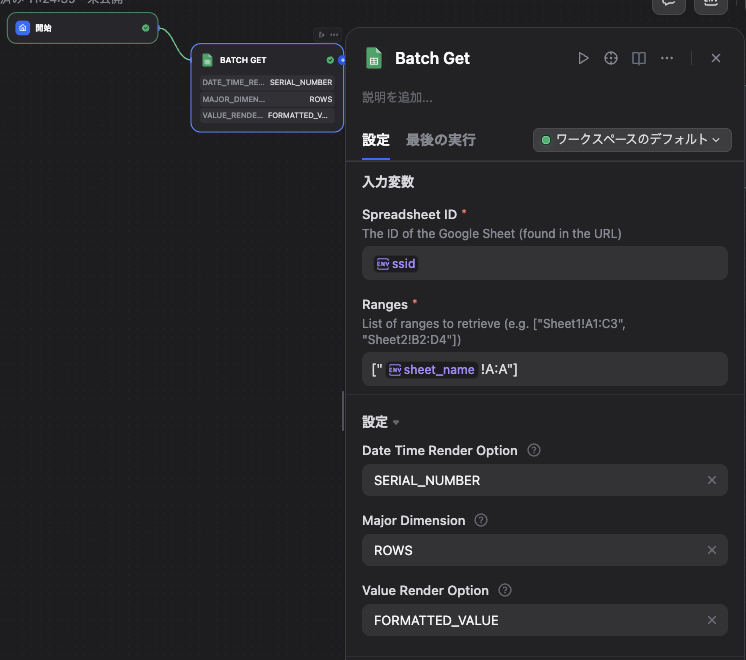The width and height of the screenshot is (746, 660).
Task: Click the small run icon above BATCH GET node
Action: [x=321, y=35]
